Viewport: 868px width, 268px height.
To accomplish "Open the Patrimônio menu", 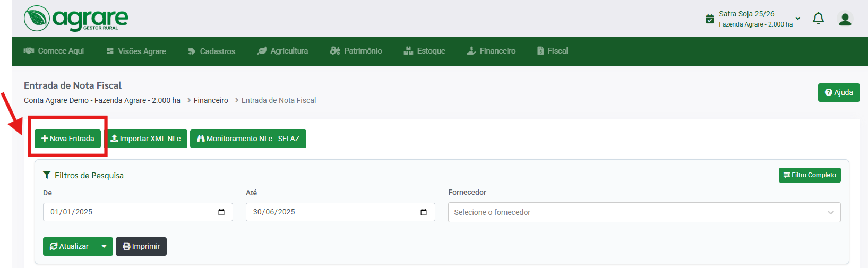I will coord(356,51).
